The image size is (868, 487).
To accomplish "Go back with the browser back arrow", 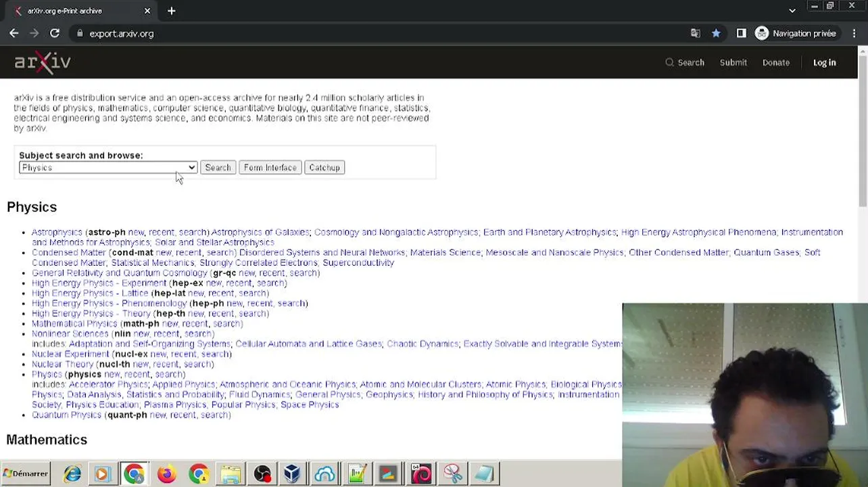I will [x=14, y=33].
